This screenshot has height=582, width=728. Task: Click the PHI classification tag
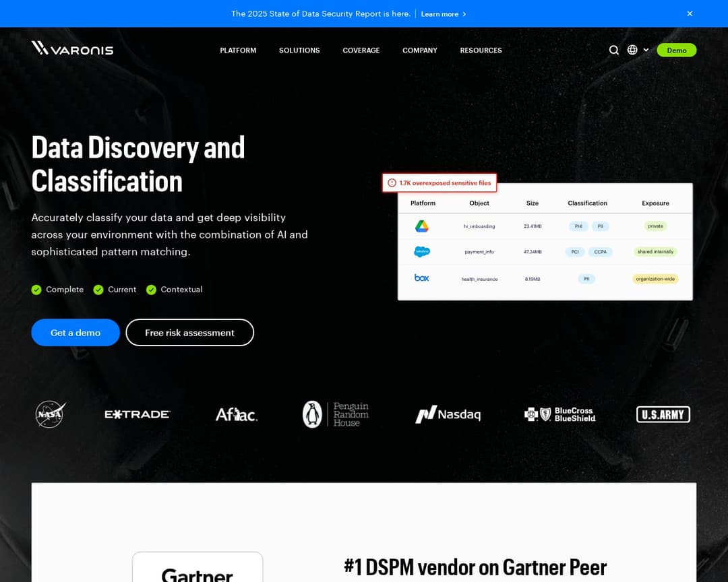point(578,226)
